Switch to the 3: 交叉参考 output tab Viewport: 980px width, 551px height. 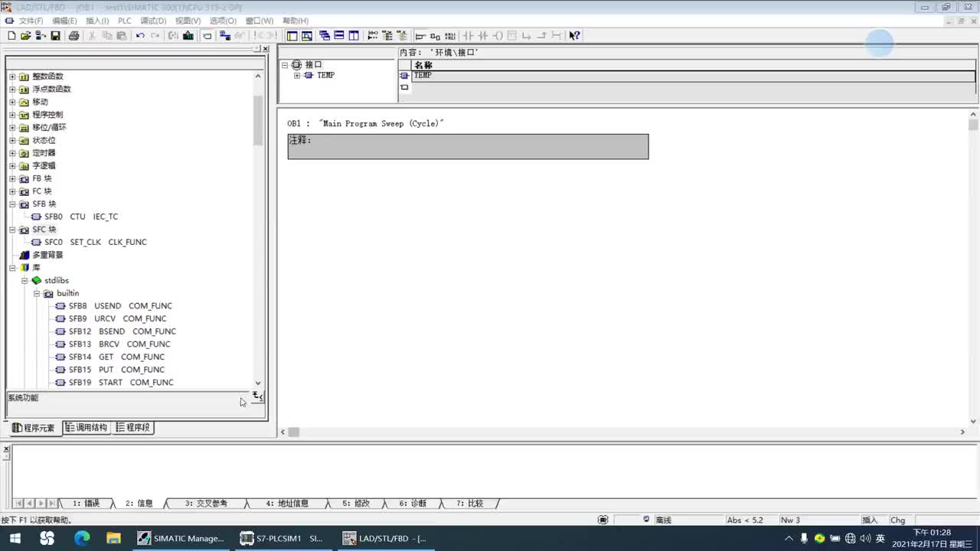(x=206, y=504)
